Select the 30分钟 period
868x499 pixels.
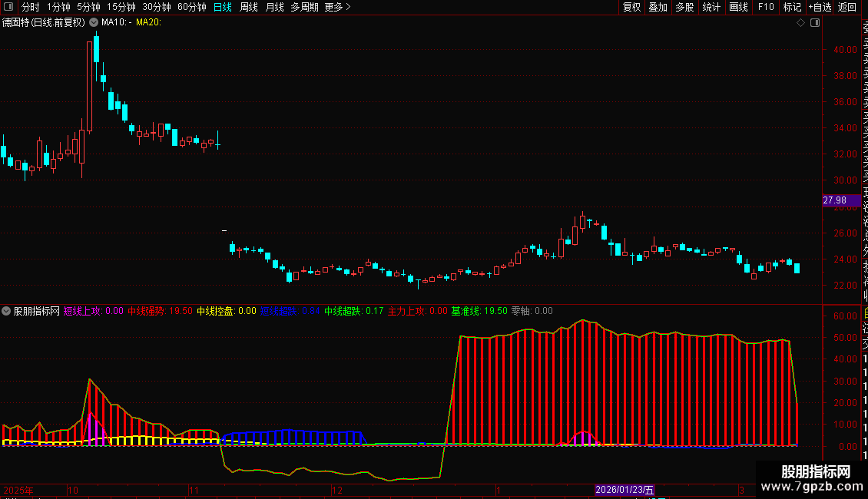tap(156, 7)
